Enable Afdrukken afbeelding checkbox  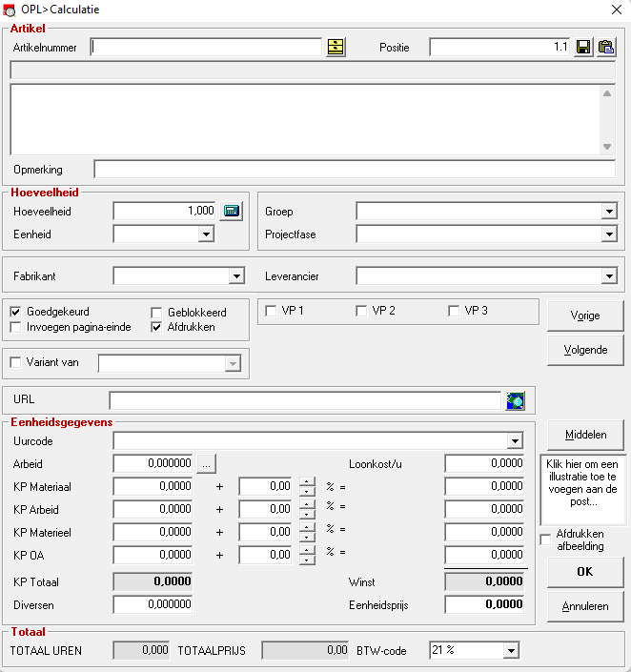point(546,540)
